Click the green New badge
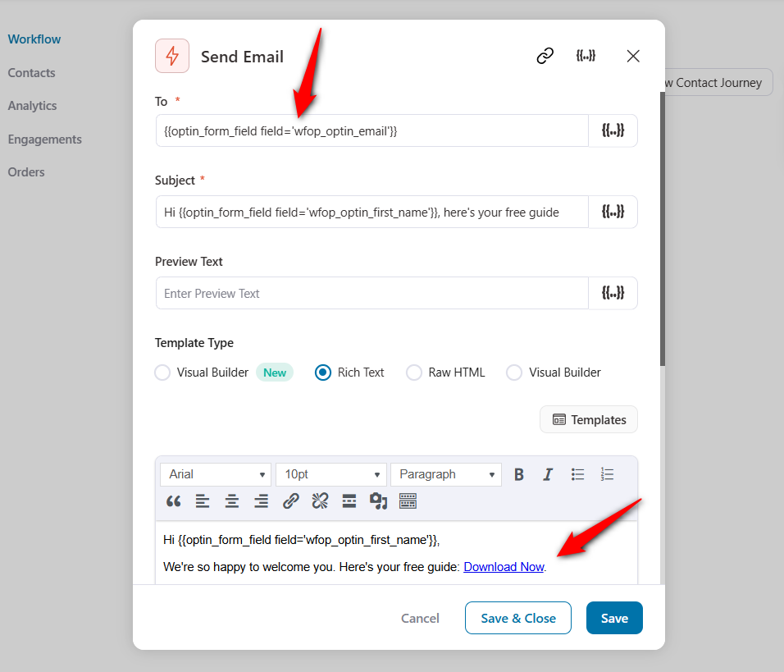784x672 pixels. (x=275, y=373)
